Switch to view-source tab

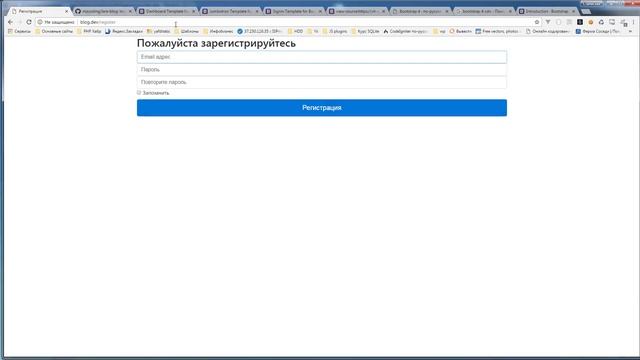coord(355,11)
